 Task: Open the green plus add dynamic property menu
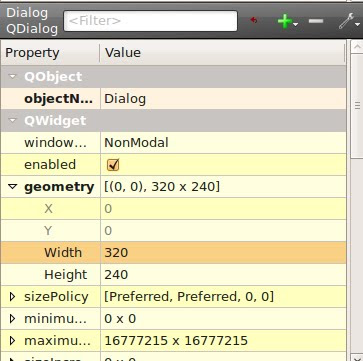[x=287, y=22]
